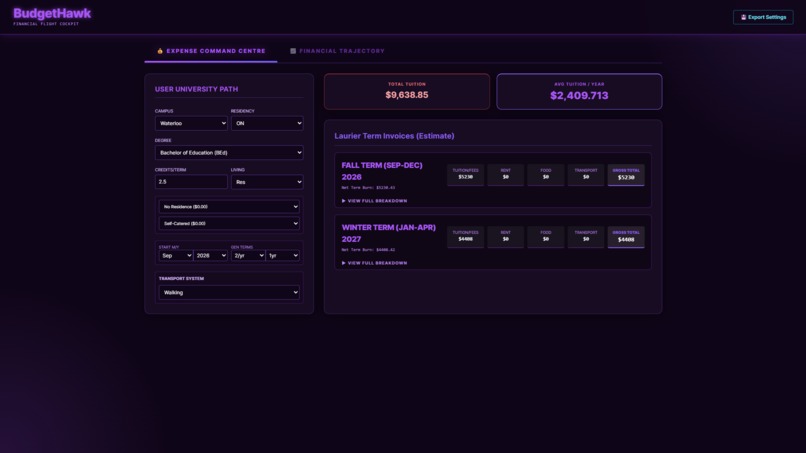806x453 pixels.
Task: Open the Residency dropdown showing ON
Action: pyautogui.click(x=267, y=123)
